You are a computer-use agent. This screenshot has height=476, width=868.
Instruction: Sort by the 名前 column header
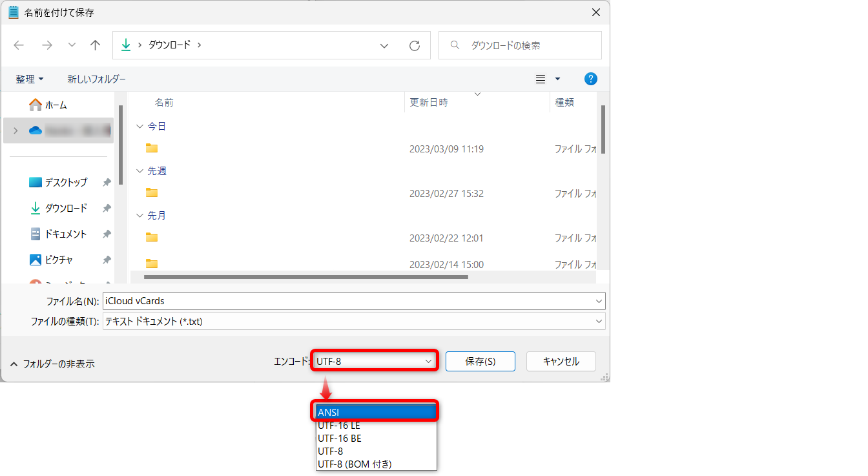tap(164, 102)
